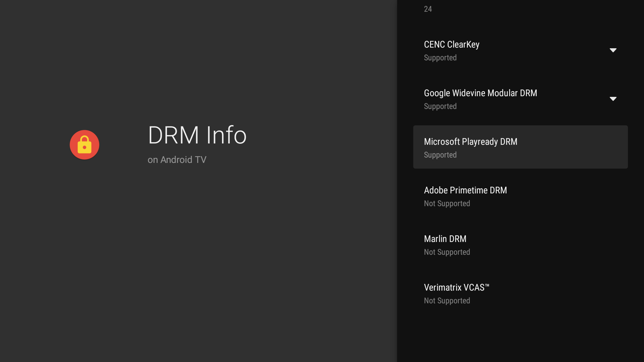The width and height of the screenshot is (644, 362).
Task: Select the Verimatrix VCAS entry
Action: (x=520, y=293)
